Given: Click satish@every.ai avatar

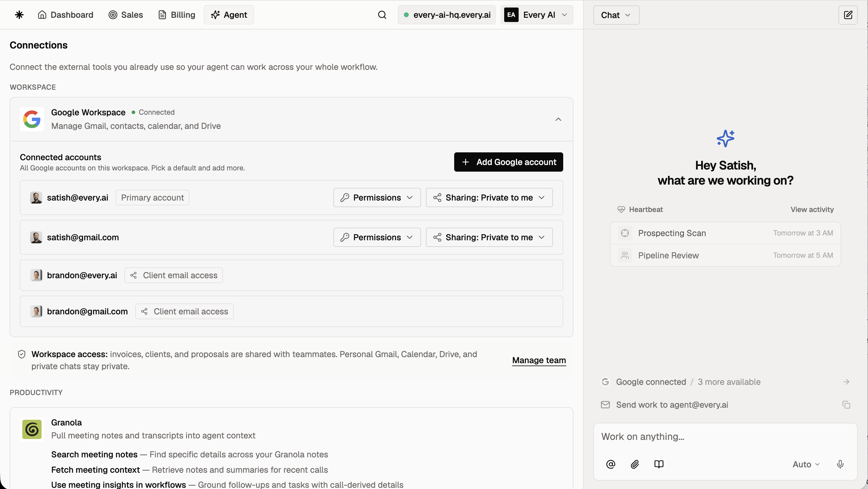Looking at the screenshot, I should click(x=36, y=198).
